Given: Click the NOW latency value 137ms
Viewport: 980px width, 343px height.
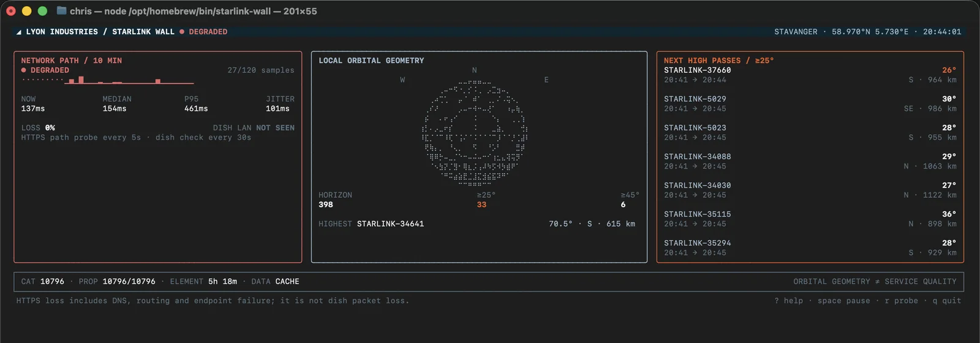Looking at the screenshot, I should coord(33,109).
